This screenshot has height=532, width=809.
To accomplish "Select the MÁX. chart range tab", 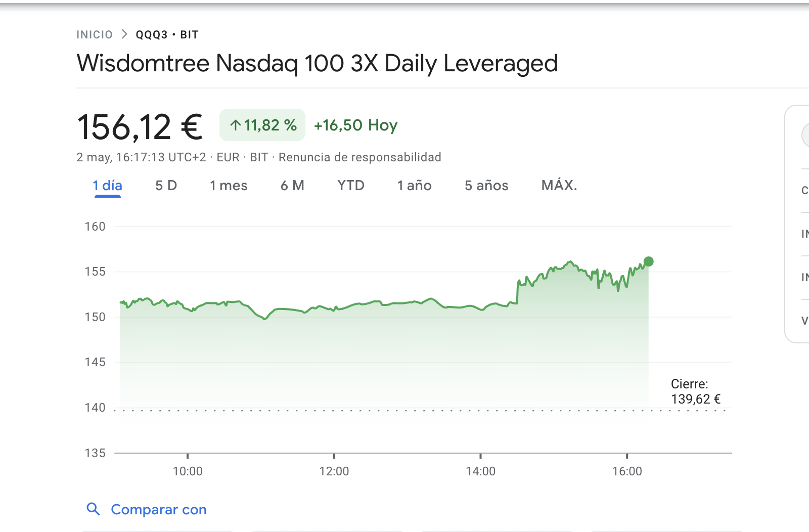I will pyautogui.click(x=559, y=186).
